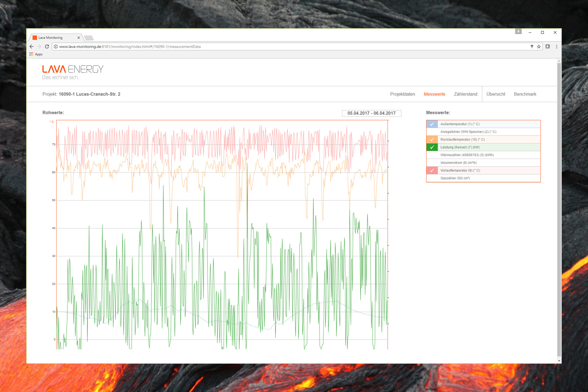View site information icon in address bar

[56, 47]
